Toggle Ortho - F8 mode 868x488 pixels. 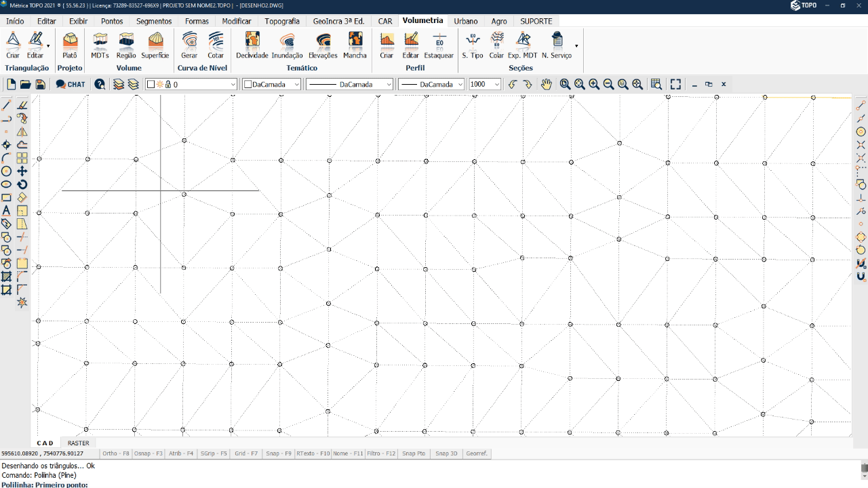(115, 453)
